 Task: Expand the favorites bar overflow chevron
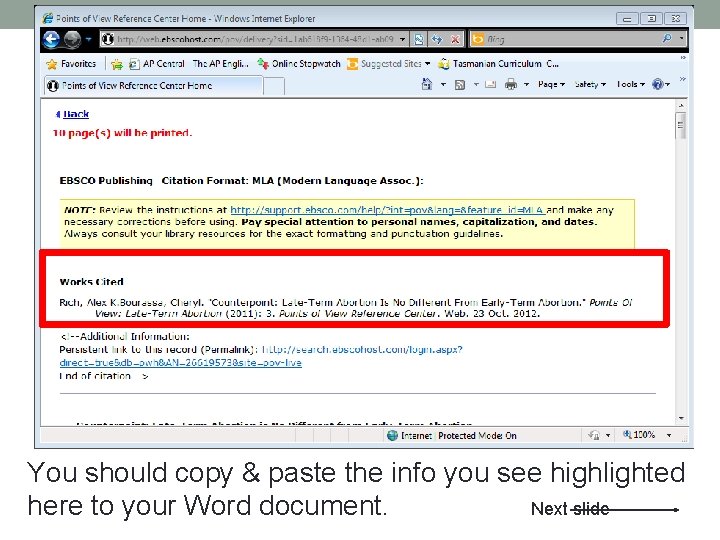click(683, 58)
